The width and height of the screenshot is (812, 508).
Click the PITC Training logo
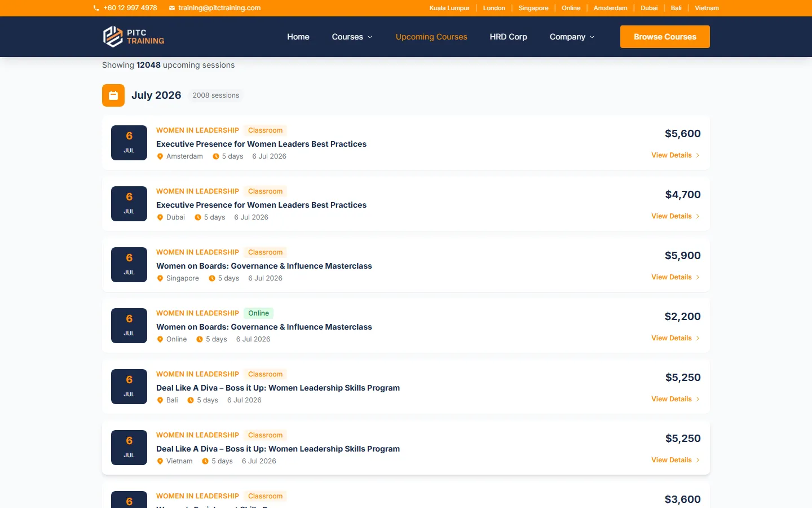[134, 37]
